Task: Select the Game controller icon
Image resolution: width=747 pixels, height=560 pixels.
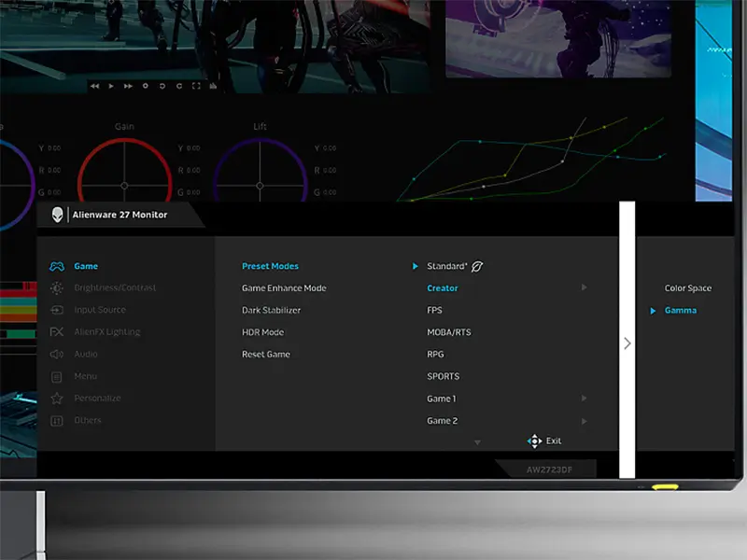Action: tap(57, 266)
